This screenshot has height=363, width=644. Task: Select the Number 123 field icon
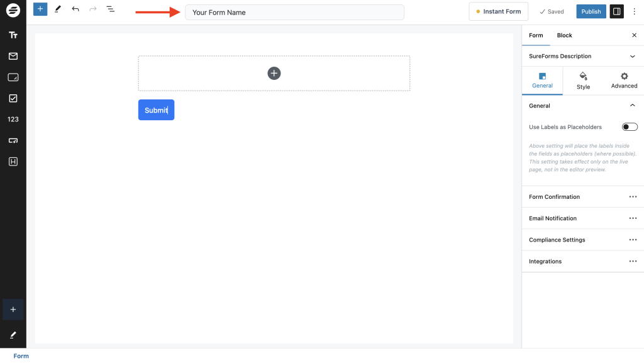point(13,119)
